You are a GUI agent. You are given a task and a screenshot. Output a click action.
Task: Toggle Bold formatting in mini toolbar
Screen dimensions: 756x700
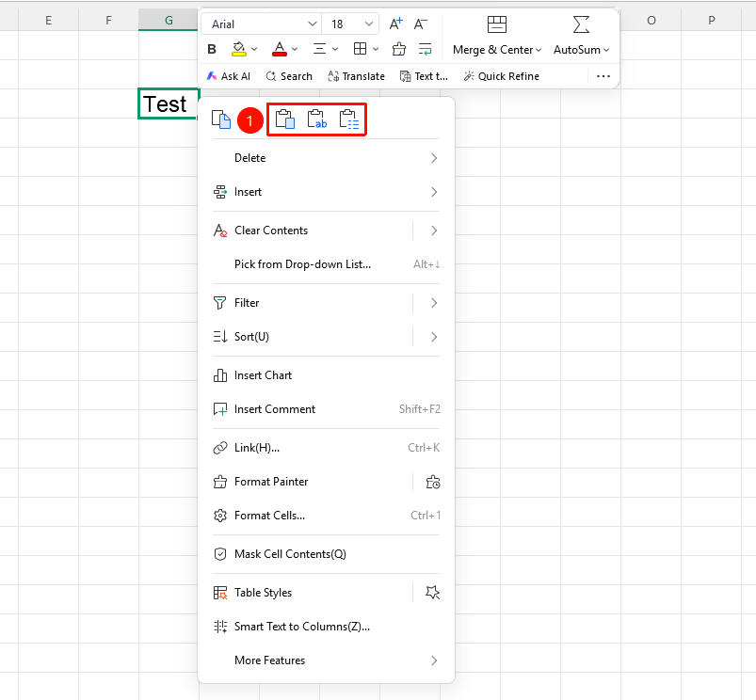(212, 49)
